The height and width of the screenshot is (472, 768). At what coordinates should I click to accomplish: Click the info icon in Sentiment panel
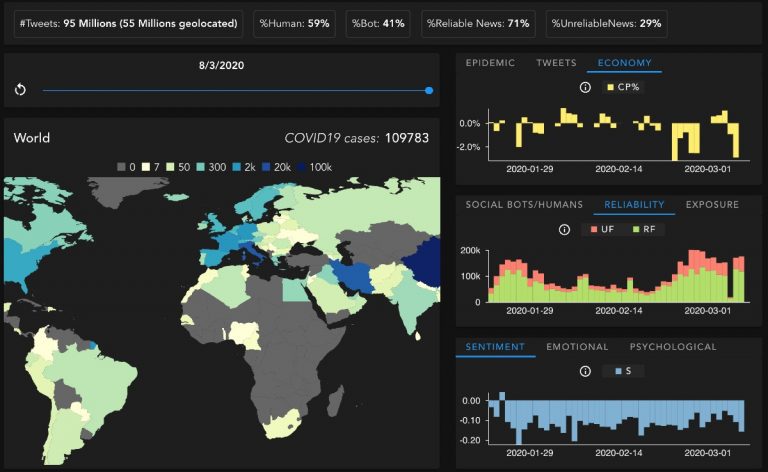(585, 372)
